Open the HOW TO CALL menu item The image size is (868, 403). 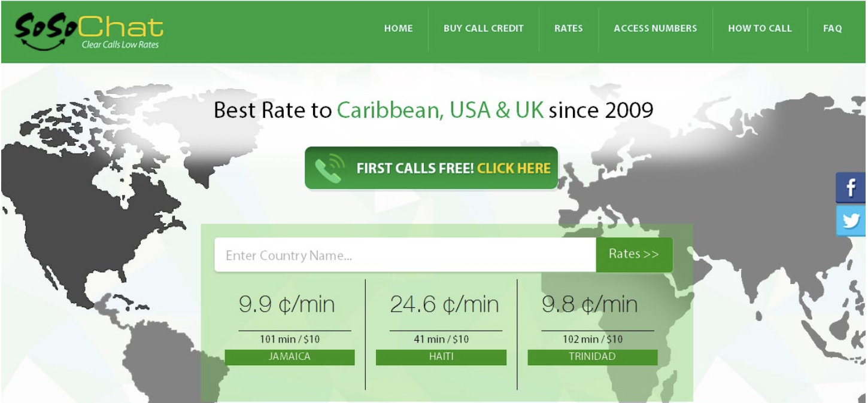point(760,28)
